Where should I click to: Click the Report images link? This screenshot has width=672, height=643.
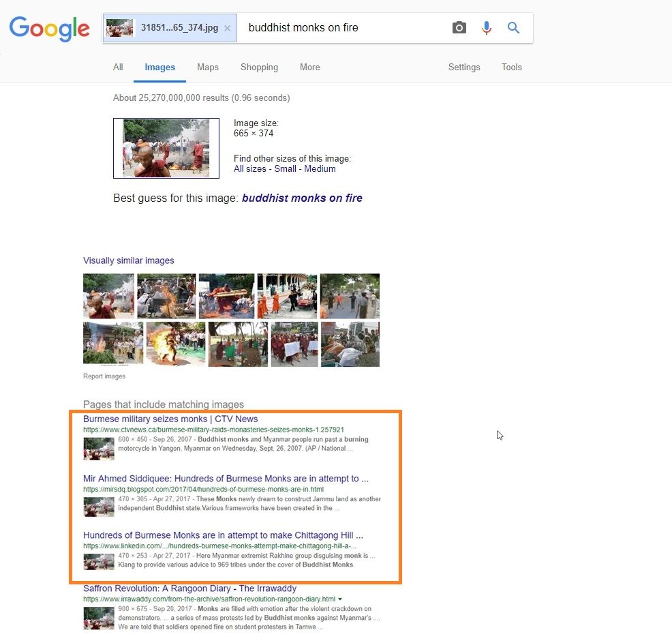pyautogui.click(x=104, y=376)
